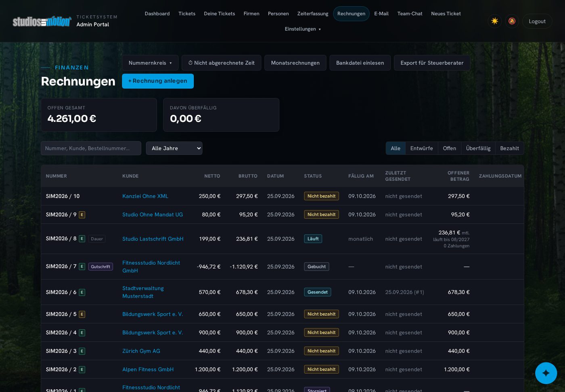Expand the Einstellungen menu
The image size is (565, 392).
(303, 29)
